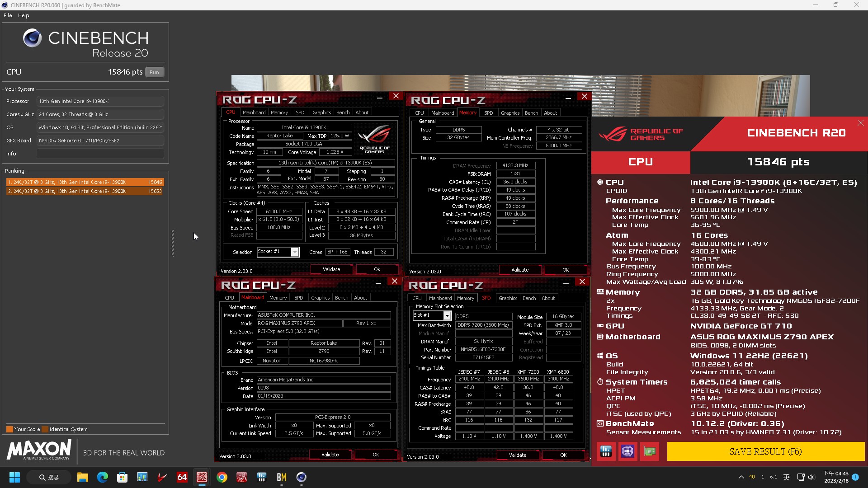Open the Windows Start menu
868x488 pixels.
pos(14,477)
